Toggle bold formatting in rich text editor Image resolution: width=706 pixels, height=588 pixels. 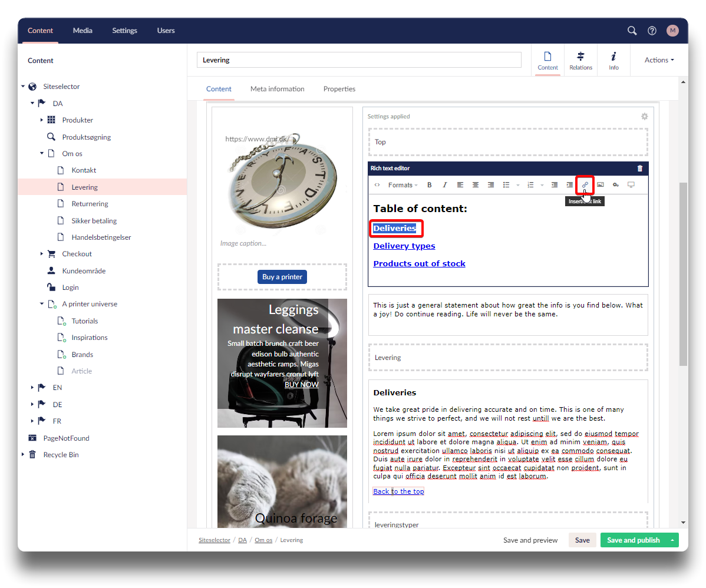point(430,185)
